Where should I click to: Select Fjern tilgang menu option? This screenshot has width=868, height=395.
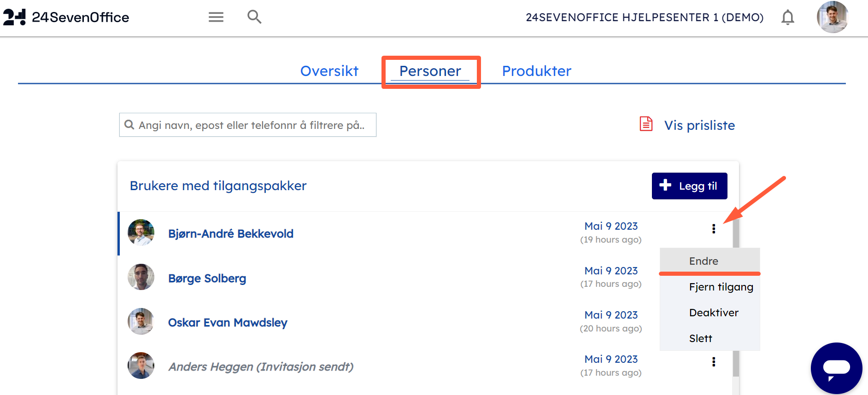click(x=721, y=287)
